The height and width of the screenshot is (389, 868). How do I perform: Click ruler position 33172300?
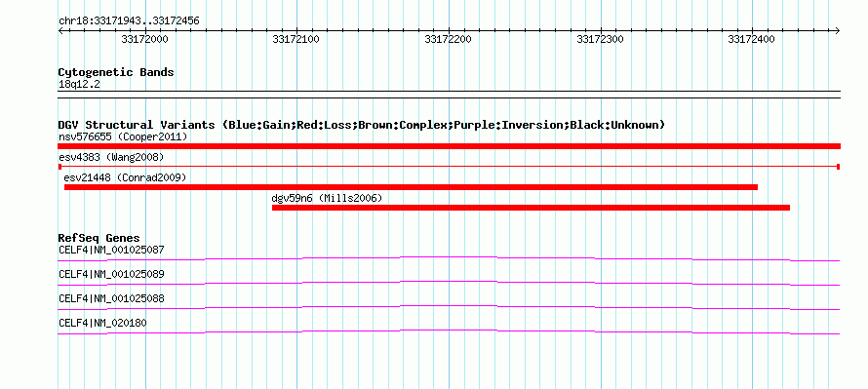[600, 40]
